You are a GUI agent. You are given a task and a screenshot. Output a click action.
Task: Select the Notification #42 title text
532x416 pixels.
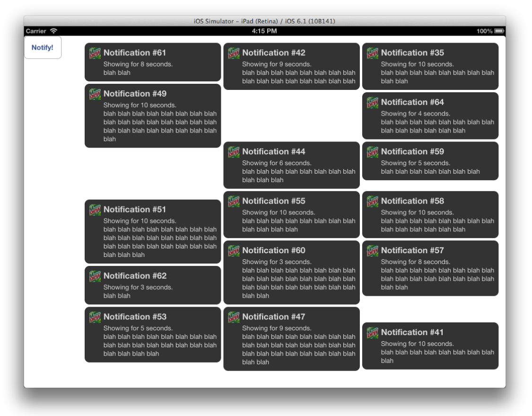pos(273,53)
